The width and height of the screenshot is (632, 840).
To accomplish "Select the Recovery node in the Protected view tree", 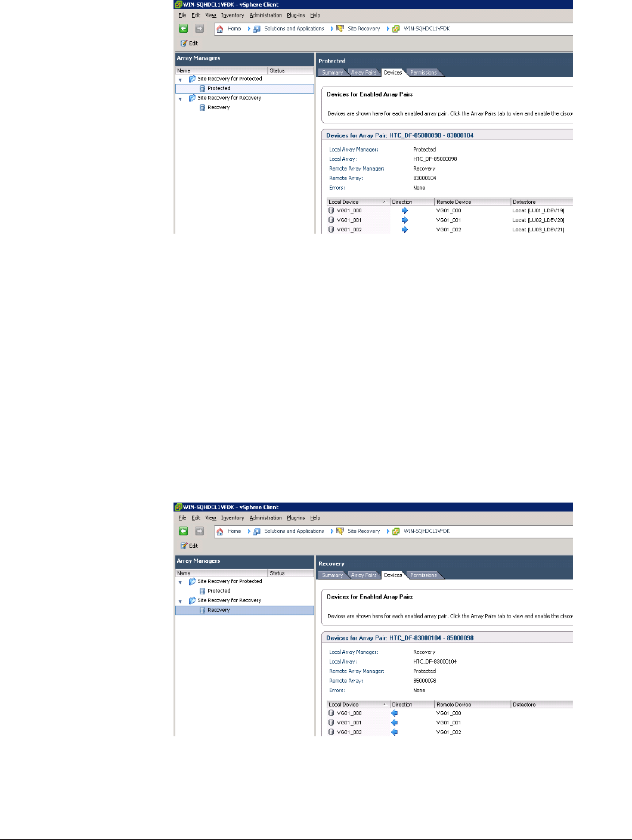I will pyautogui.click(x=219, y=107).
